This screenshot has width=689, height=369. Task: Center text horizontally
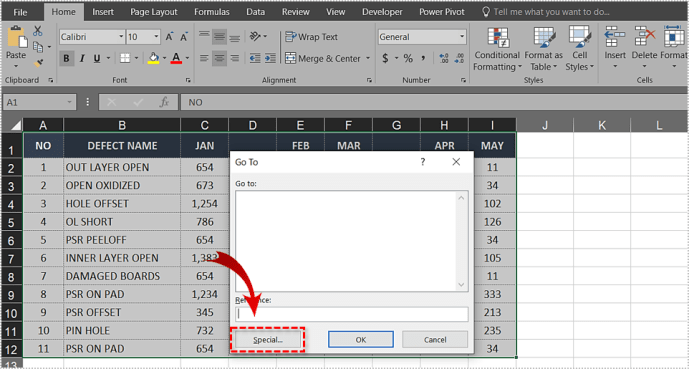[x=219, y=58]
